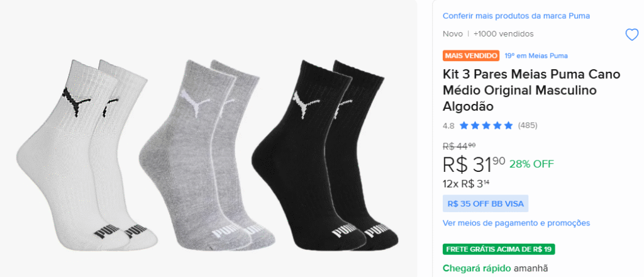Click the '12x R$ 3,14' installment text

pyautogui.click(x=467, y=184)
